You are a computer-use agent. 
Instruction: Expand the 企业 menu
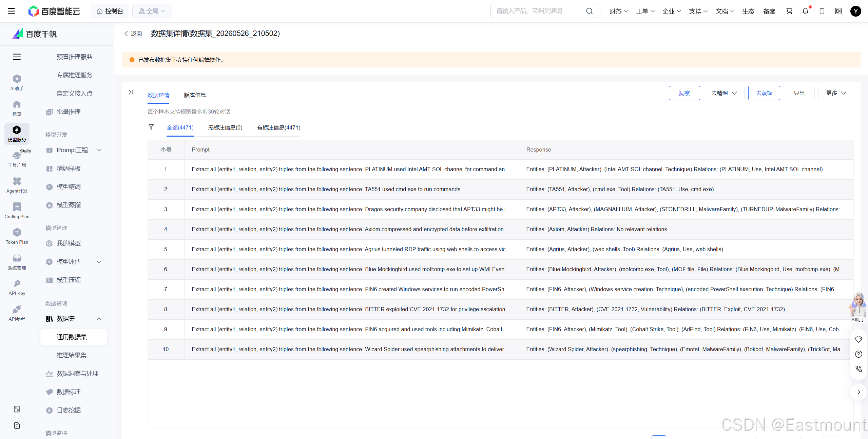tap(672, 11)
